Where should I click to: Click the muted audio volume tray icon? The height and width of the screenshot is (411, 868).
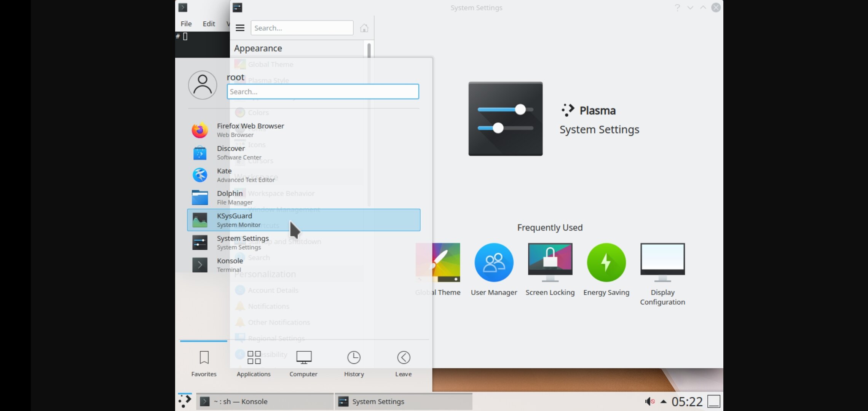(649, 401)
